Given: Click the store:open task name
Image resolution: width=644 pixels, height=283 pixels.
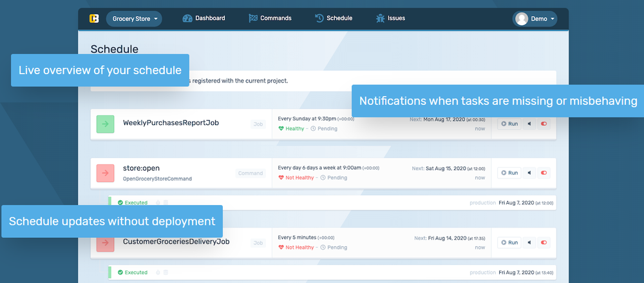Looking at the screenshot, I should [x=142, y=168].
